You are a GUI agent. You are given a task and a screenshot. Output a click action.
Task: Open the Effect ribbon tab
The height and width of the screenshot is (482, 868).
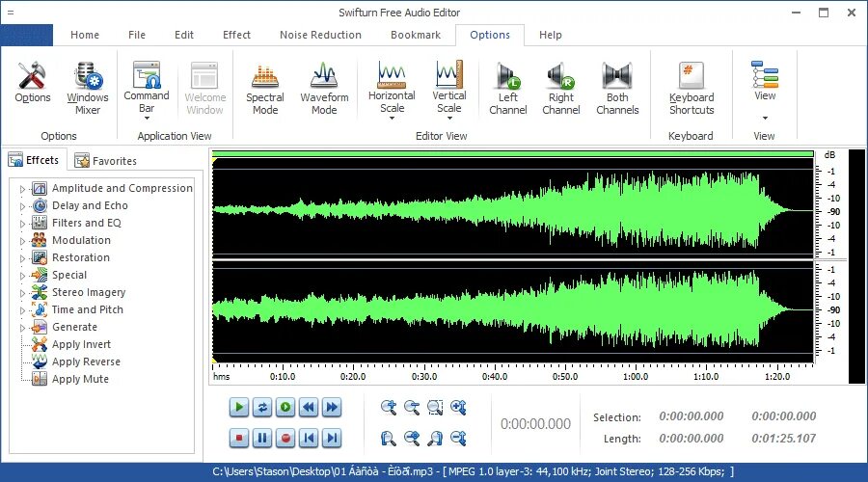236,35
